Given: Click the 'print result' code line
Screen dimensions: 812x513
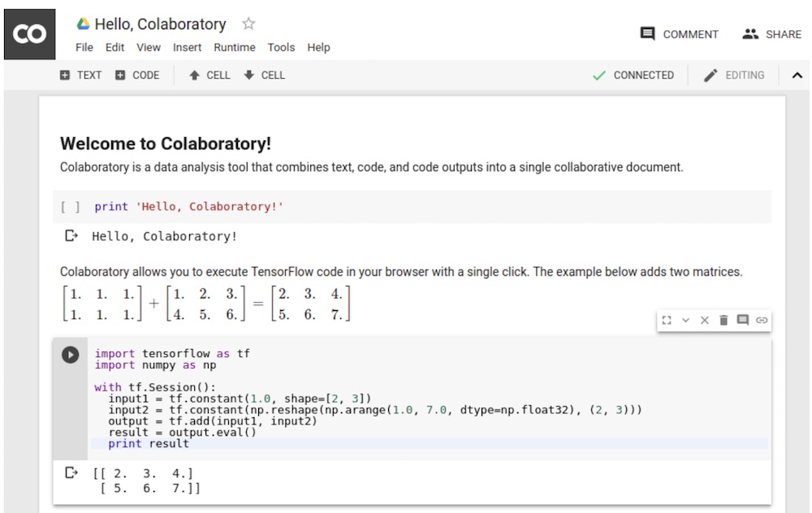Looking at the screenshot, I should pos(149,444).
